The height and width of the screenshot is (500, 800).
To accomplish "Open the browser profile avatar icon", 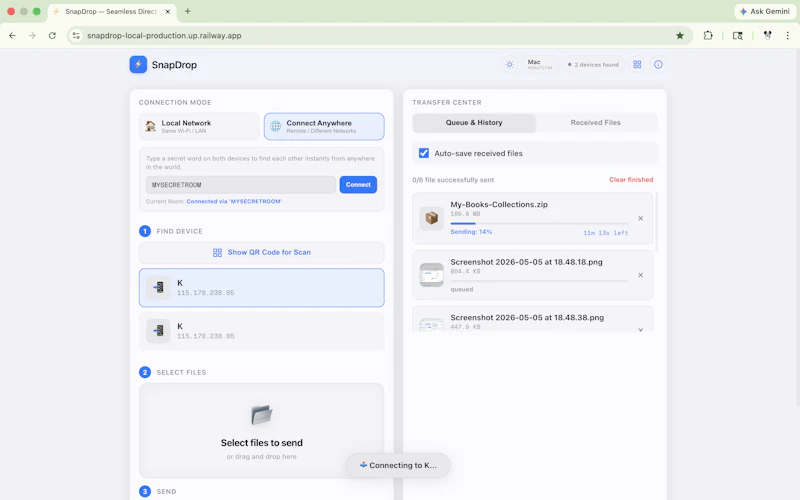I will click(x=767, y=35).
